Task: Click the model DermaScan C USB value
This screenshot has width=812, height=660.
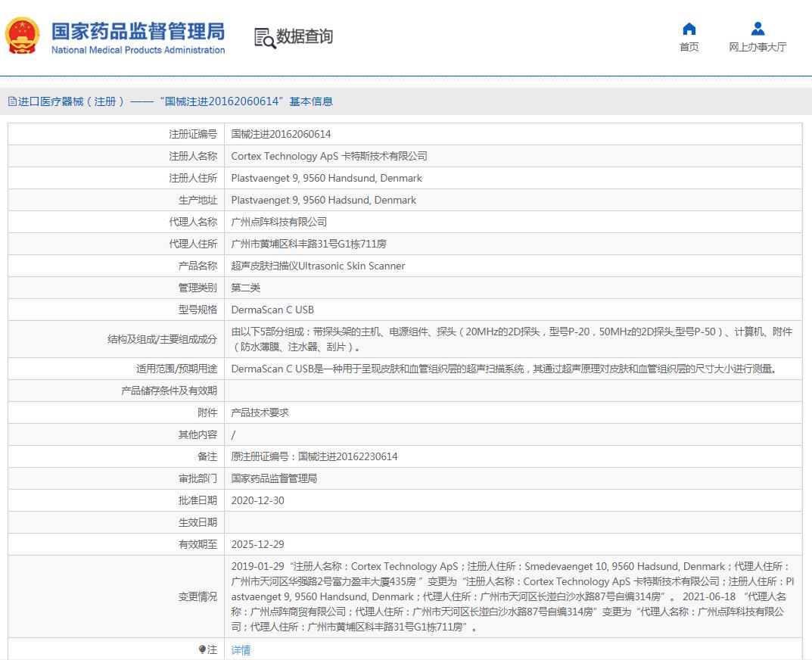Action: [x=272, y=310]
